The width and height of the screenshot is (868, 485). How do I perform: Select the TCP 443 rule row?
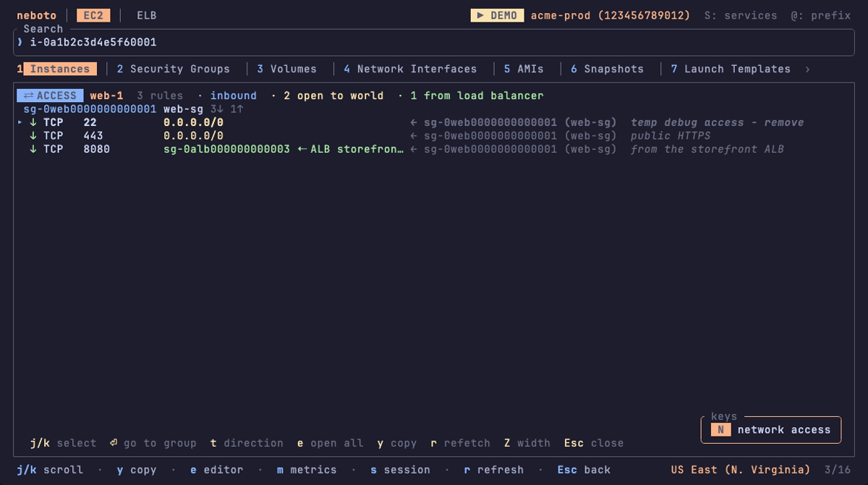(x=434, y=135)
